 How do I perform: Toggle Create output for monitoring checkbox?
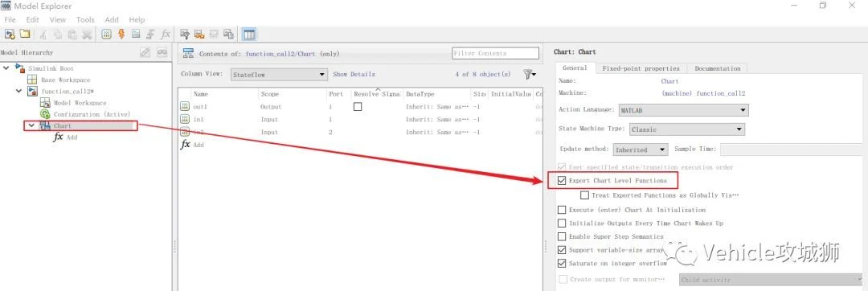click(x=563, y=280)
